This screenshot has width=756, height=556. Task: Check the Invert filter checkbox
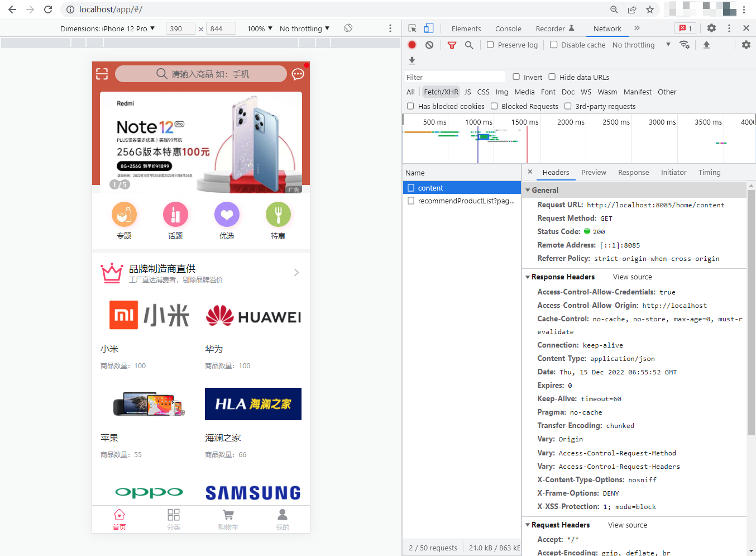click(x=516, y=77)
